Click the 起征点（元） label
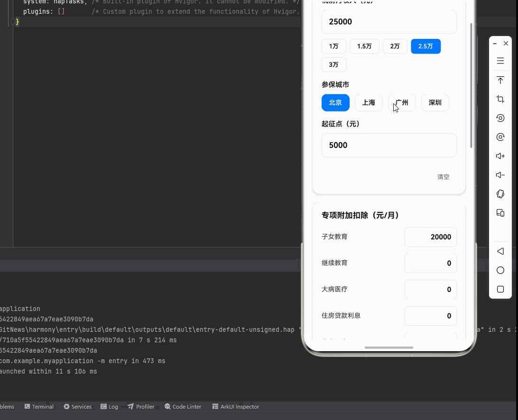Viewport: 518px width, 420px height. [x=341, y=124]
